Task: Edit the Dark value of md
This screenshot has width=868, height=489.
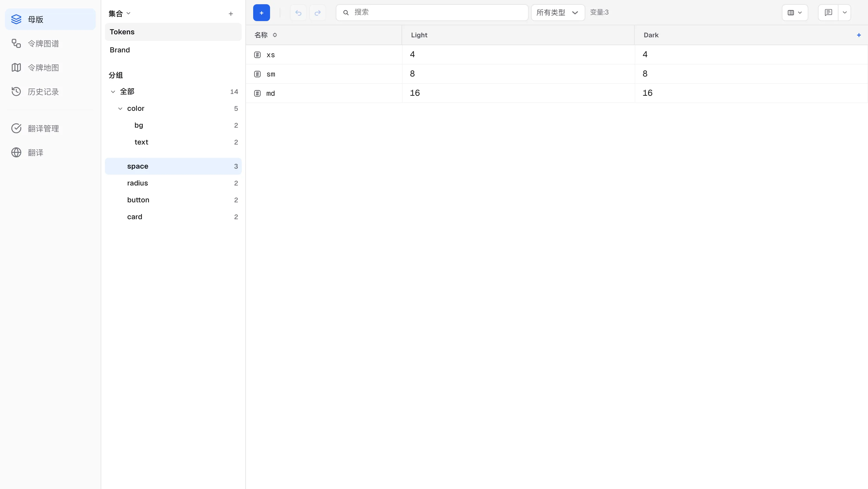Action: click(751, 93)
